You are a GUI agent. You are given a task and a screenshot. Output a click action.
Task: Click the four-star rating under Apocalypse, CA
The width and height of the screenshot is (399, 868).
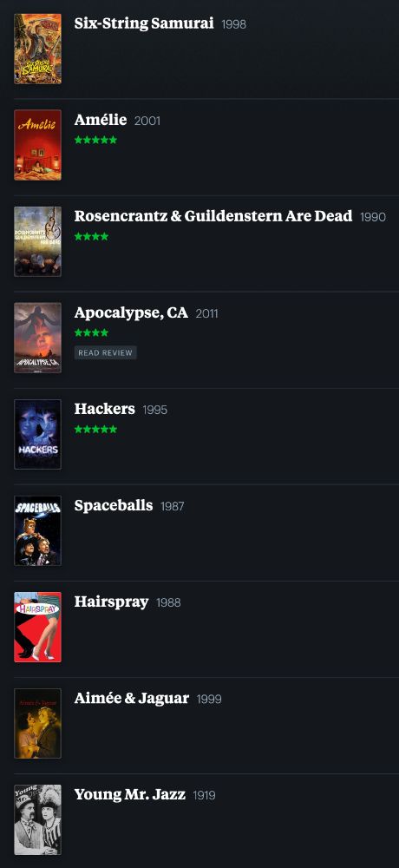91,332
